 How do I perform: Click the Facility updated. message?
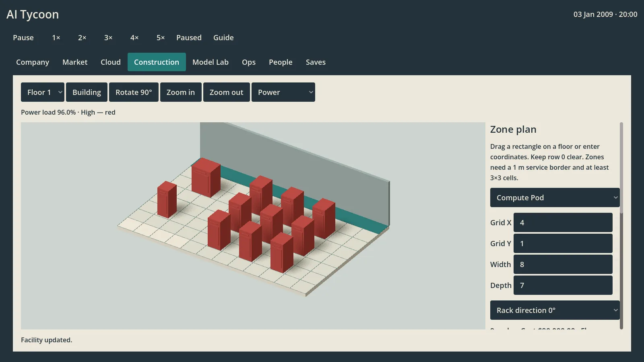point(46,340)
